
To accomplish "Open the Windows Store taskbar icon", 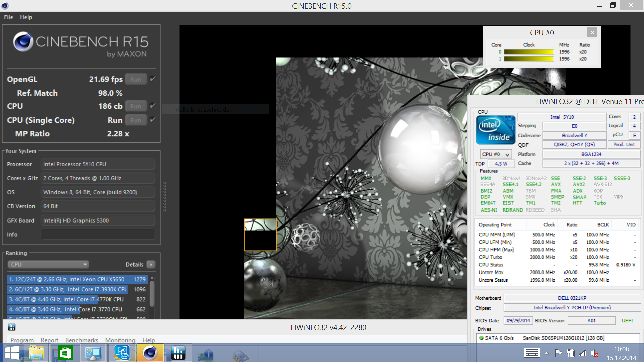I will pos(65,353).
